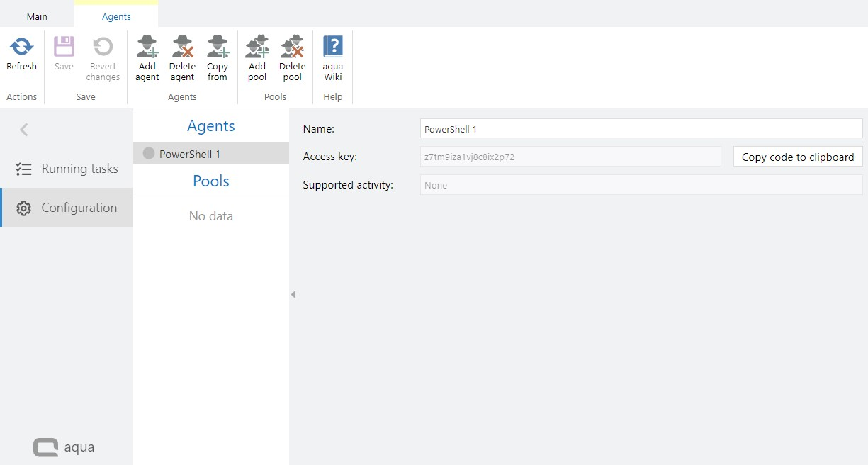Click the Copy from icon
Image resolution: width=868 pixels, height=465 pixels.
click(218, 47)
